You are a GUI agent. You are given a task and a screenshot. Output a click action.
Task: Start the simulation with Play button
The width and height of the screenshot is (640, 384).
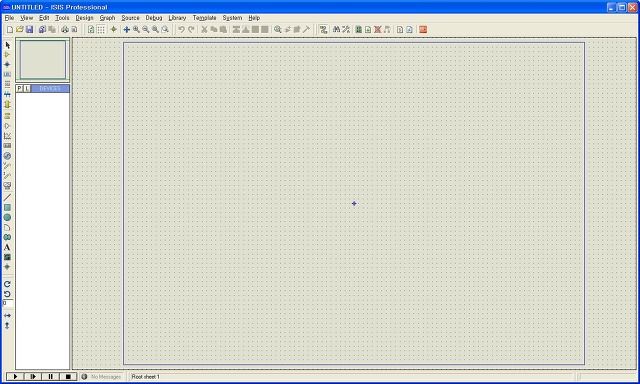tap(15, 376)
